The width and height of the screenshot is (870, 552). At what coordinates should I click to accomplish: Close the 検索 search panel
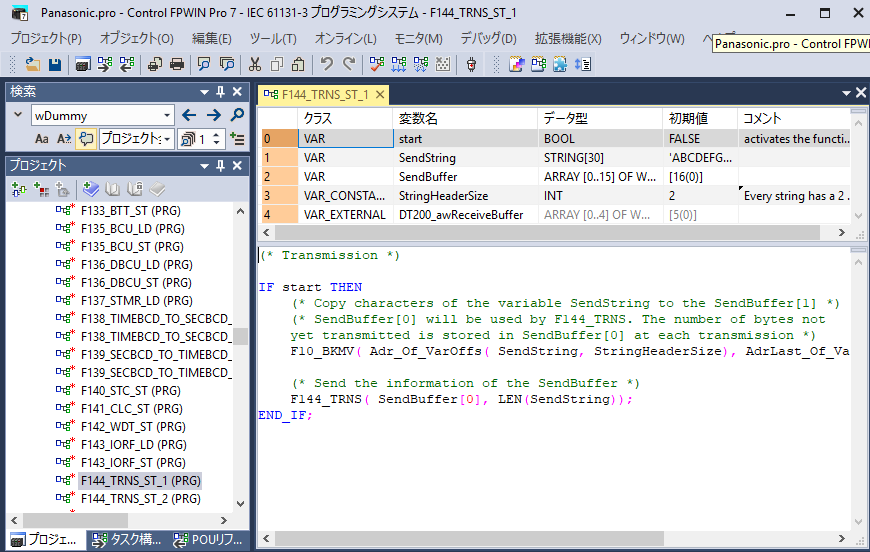[237, 92]
